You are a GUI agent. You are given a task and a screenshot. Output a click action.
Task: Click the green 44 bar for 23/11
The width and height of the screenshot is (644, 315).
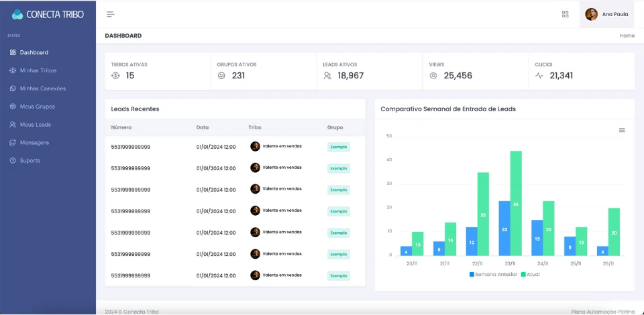pos(516,203)
